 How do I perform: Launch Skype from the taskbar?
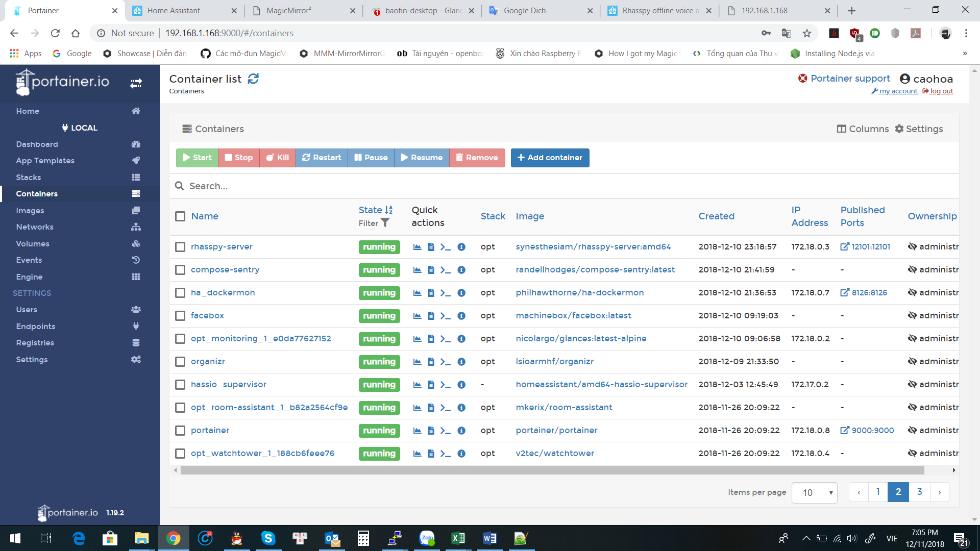(x=268, y=538)
